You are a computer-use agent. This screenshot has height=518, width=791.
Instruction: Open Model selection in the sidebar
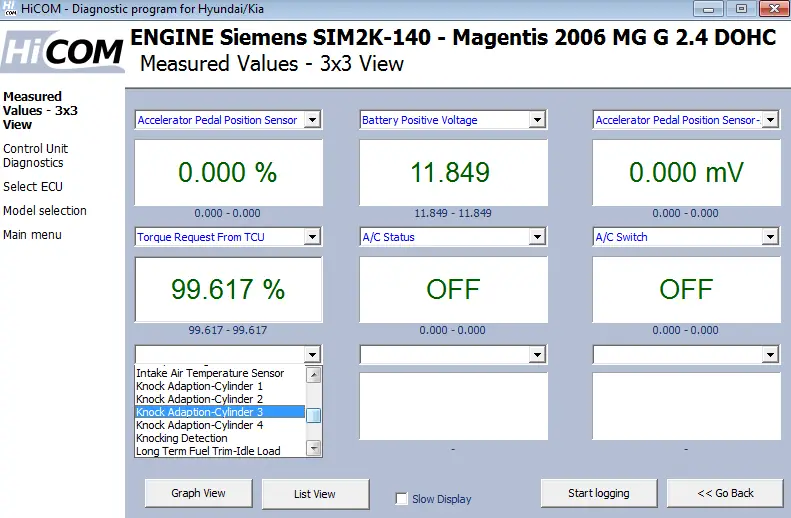[44, 211]
